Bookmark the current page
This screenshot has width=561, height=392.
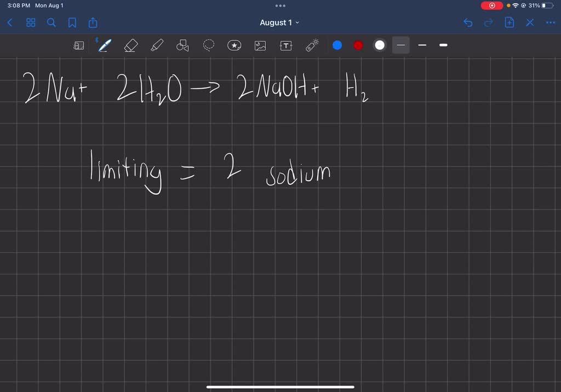[x=72, y=22]
